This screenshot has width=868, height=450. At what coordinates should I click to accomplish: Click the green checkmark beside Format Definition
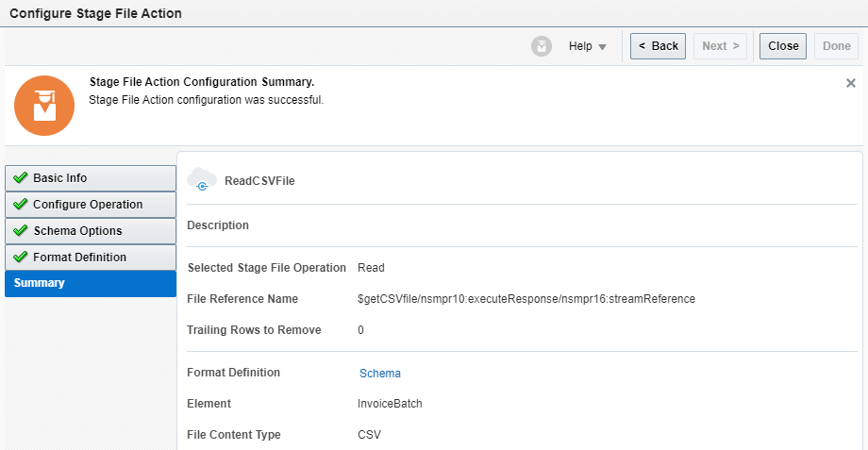20,258
